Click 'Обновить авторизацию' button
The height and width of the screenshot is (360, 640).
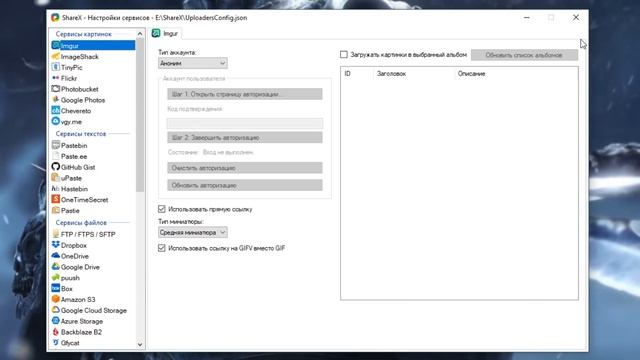click(x=244, y=185)
